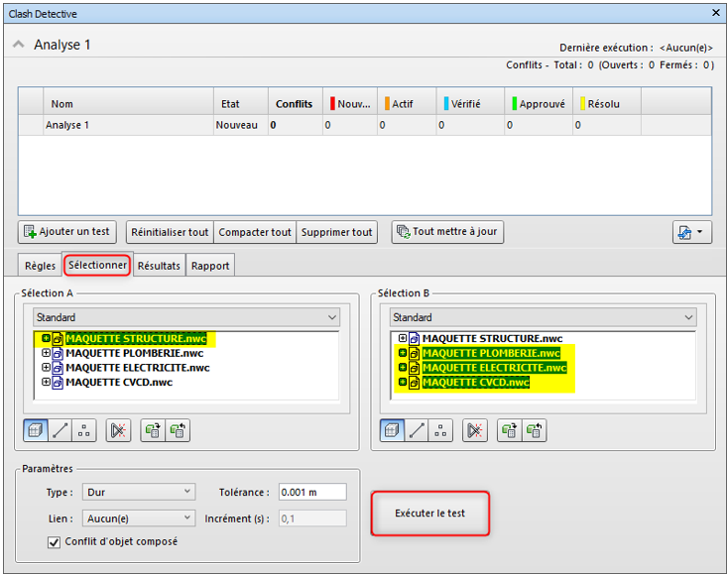Switch to the Règles tab

[x=40, y=266]
